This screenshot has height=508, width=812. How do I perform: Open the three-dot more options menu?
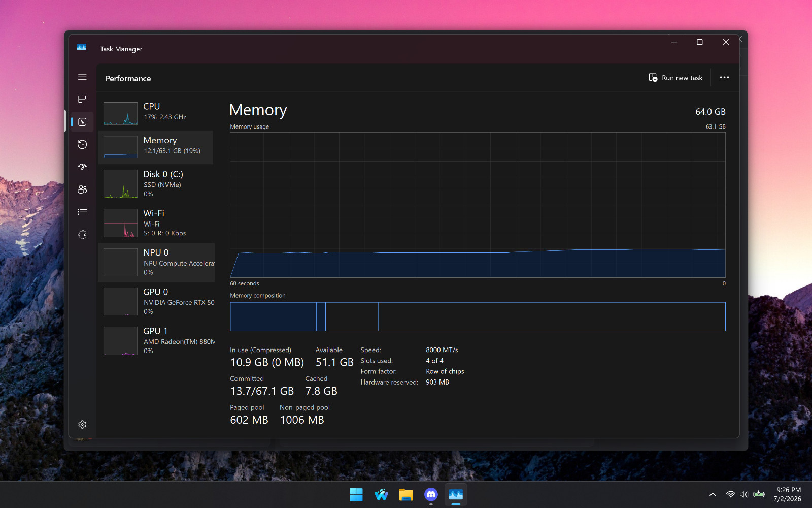click(x=724, y=78)
